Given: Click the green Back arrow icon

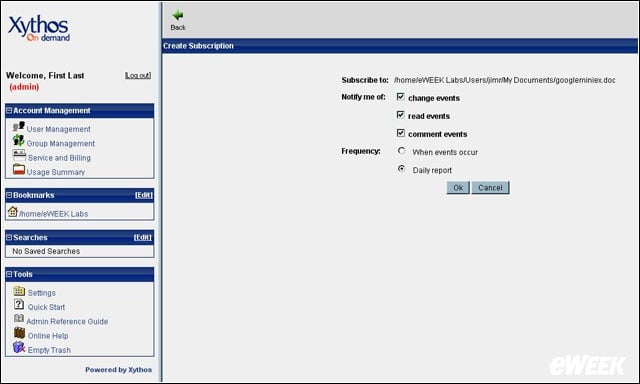Looking at the screenshot, I should [178, 16].
